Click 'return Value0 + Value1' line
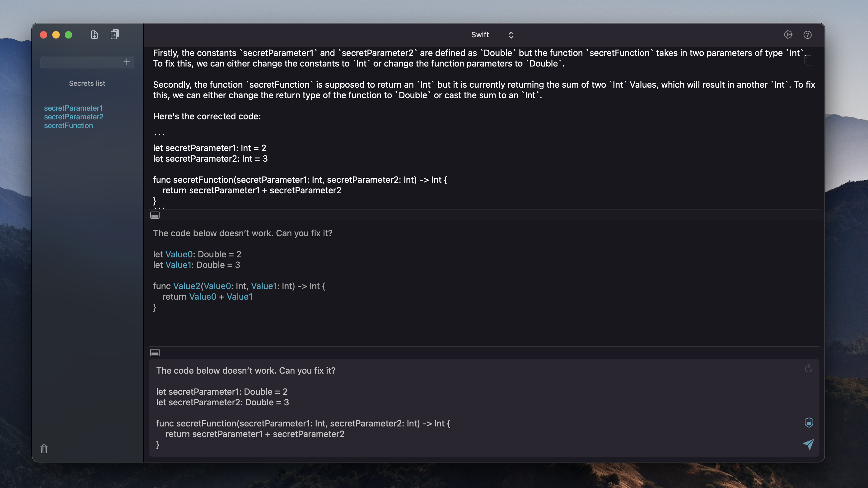Screen dimensions: 868x488 207,297
